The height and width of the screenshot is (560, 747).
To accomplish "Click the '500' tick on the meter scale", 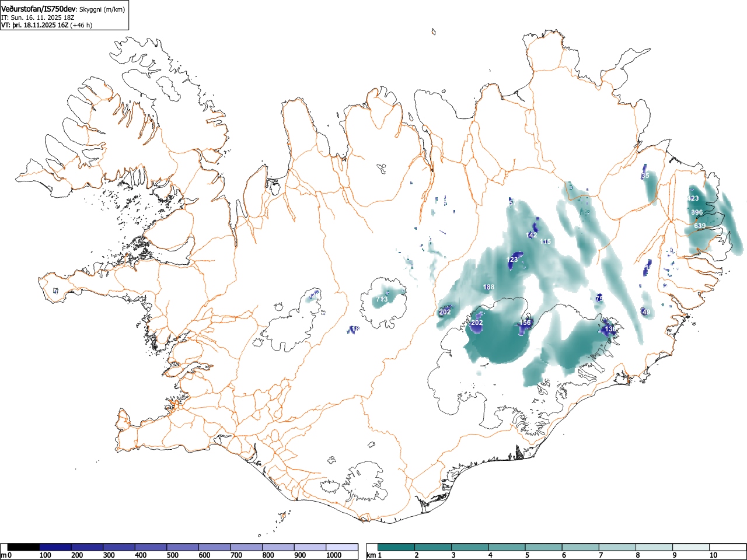I will [x=173, y=555].
